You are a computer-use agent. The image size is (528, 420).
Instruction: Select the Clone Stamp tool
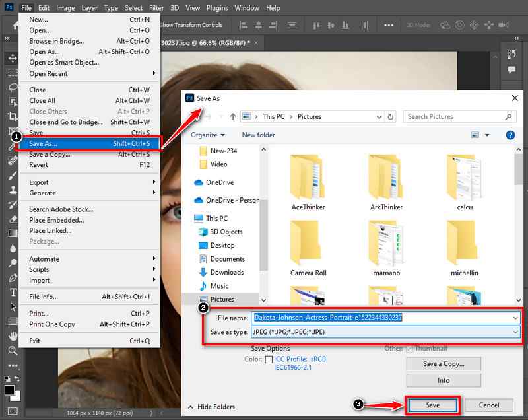pos(13,190)
